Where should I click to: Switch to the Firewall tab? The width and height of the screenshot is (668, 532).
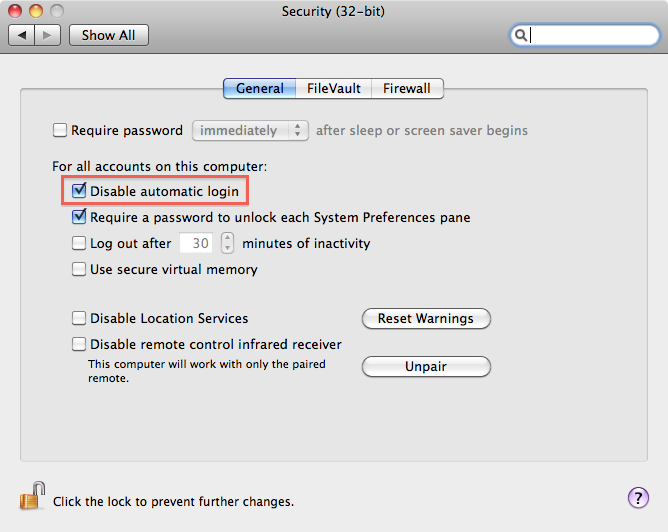pos(407,88)
